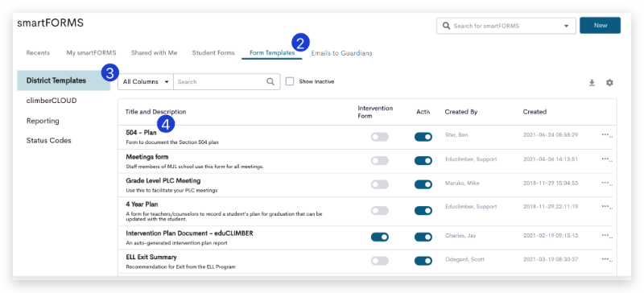Image resolution: width=644 pixels, height=293 pixels.
Task: Select the Form Templates tab
Action: pyautogui.click(x=272, y=53)
